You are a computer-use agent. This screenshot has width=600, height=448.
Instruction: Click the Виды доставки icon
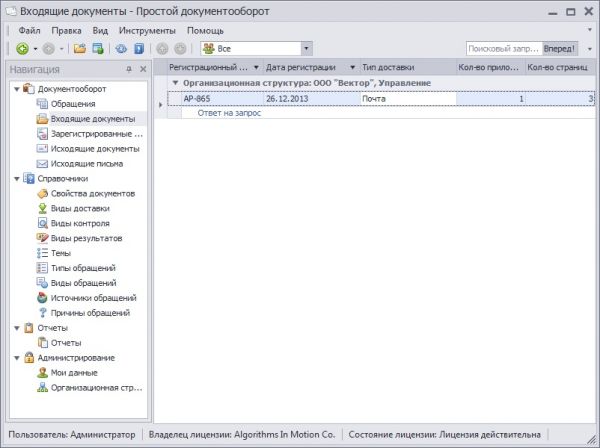pos(42,208)
